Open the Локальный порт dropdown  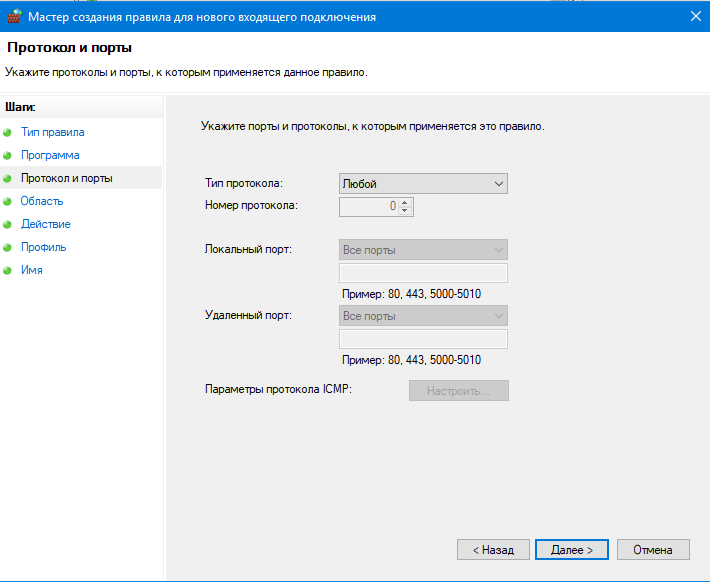[x=423, y=250]
